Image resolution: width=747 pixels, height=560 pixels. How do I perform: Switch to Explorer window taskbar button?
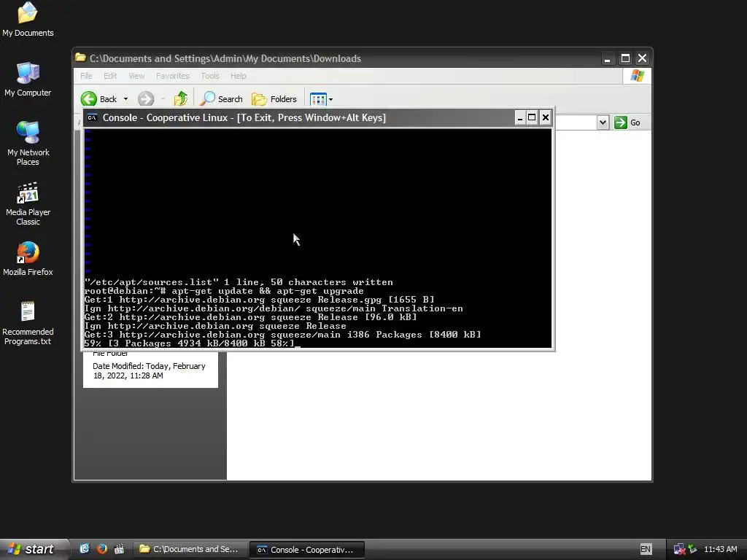tap(190, 550)
